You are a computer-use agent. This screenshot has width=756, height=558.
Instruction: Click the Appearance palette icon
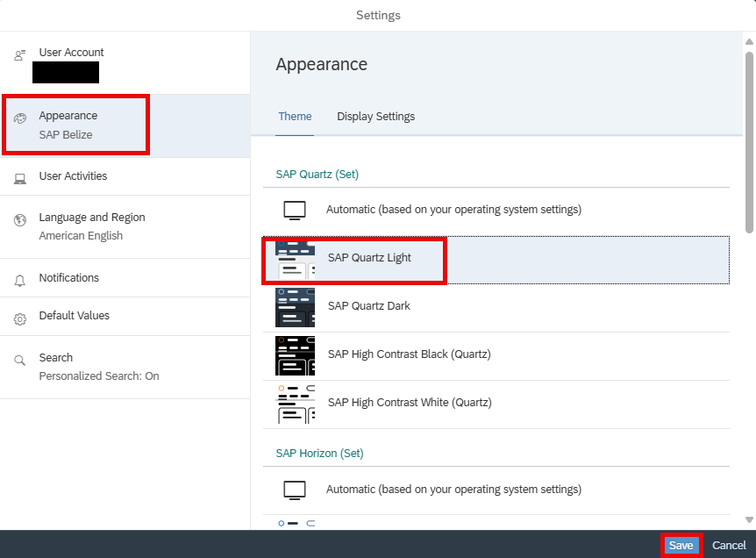pyautogui.click(x=20, y=118)
